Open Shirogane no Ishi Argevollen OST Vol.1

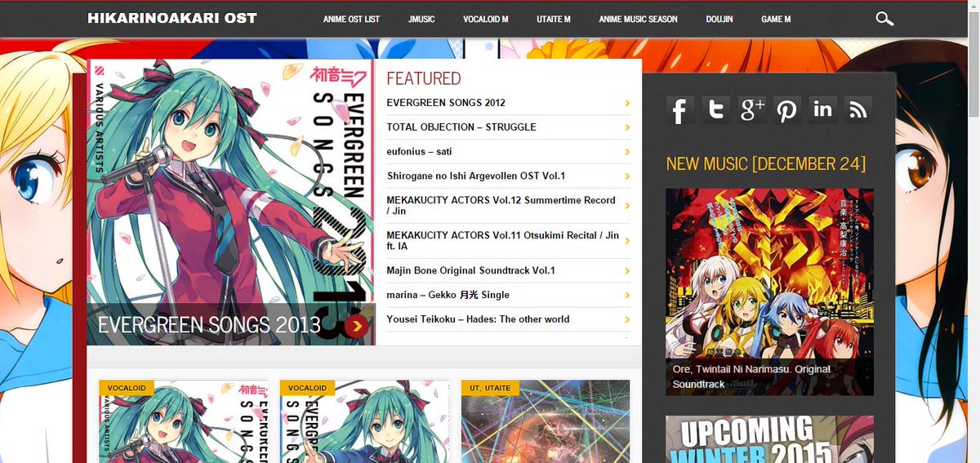[476, 176]
